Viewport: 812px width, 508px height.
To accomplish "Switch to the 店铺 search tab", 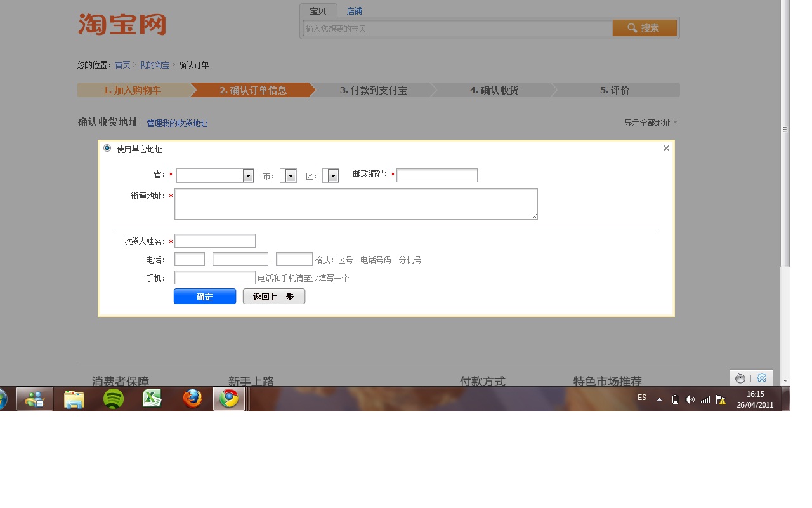I will coord(354,11).
